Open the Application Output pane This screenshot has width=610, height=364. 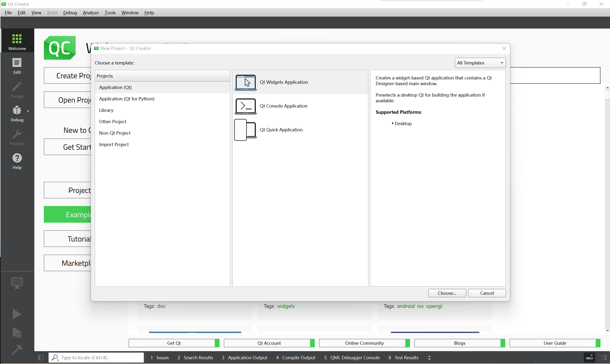(x=245, y=358)
